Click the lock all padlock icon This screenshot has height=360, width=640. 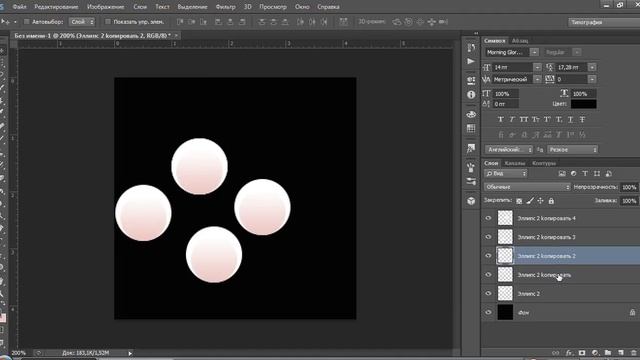pyautogui.click(x=551, y=201)
